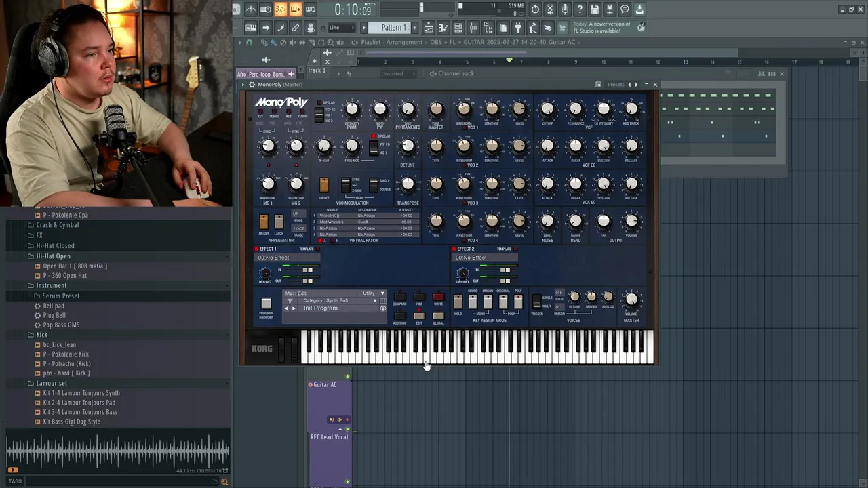868x488 pixels.
Task: Click the Effect 1 IN level slider
Action: pos(308,270)
